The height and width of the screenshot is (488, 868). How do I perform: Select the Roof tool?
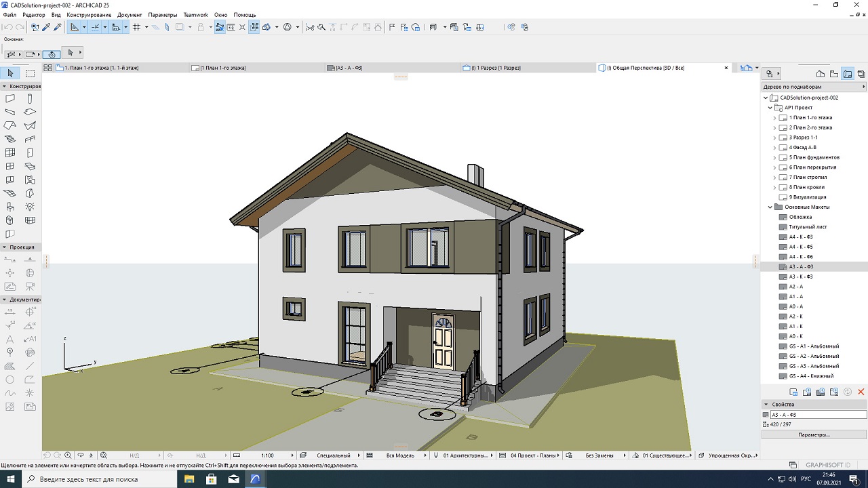(10, 126)
